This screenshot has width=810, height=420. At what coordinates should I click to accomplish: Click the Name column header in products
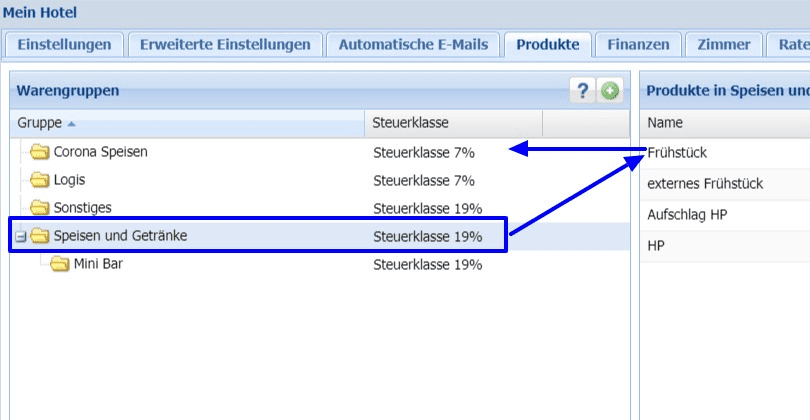(665, 123)
